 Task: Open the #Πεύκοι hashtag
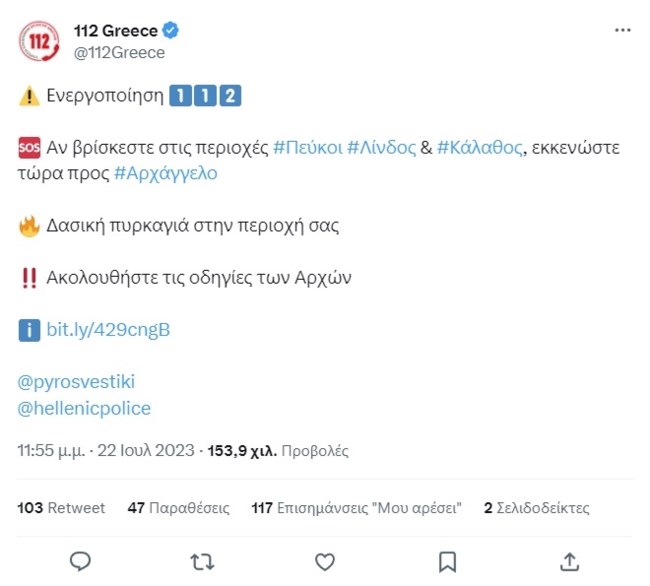coord(307,148)
